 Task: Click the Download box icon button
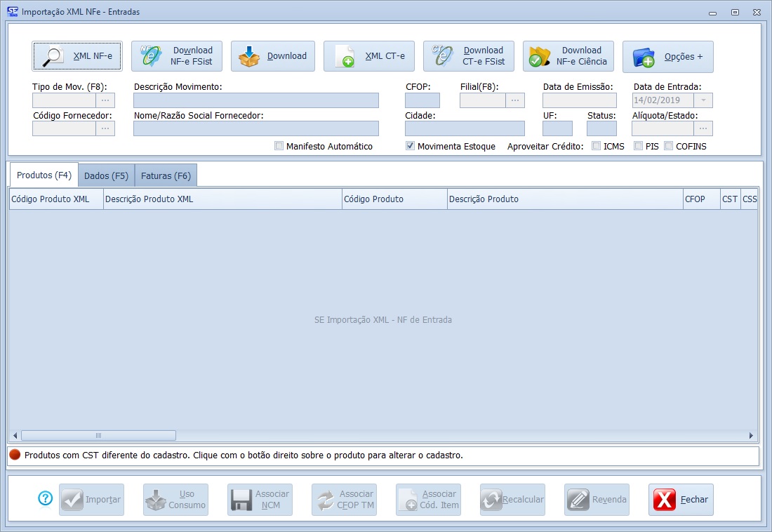click(x=273, y=56)
